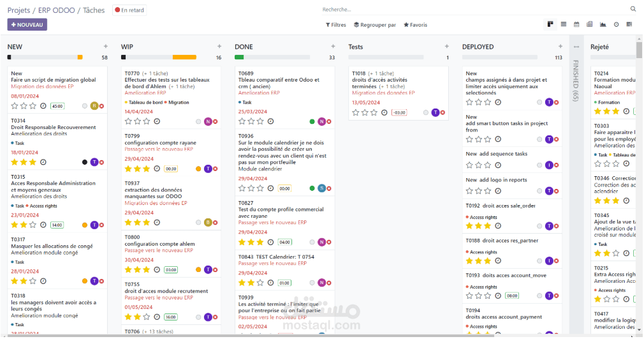Screen dimensions: 644x339
Task: Toggle third star on T0755 card
Action: [147, 317]
